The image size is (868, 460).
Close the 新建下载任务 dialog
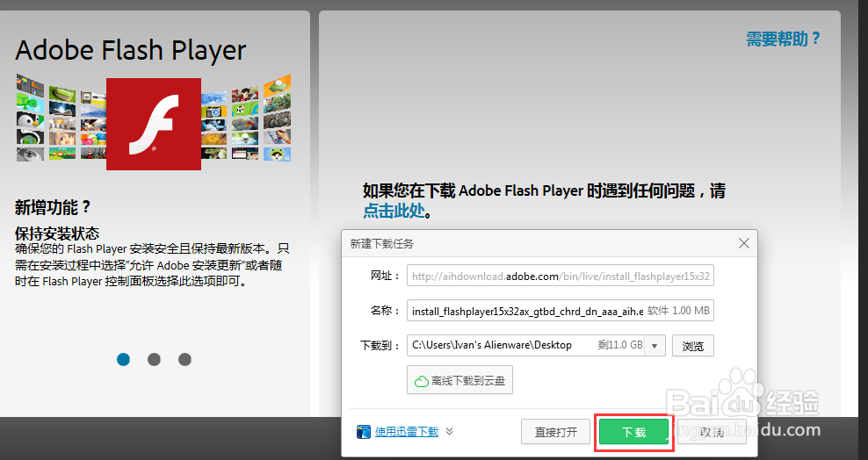(x=744, y=243)
